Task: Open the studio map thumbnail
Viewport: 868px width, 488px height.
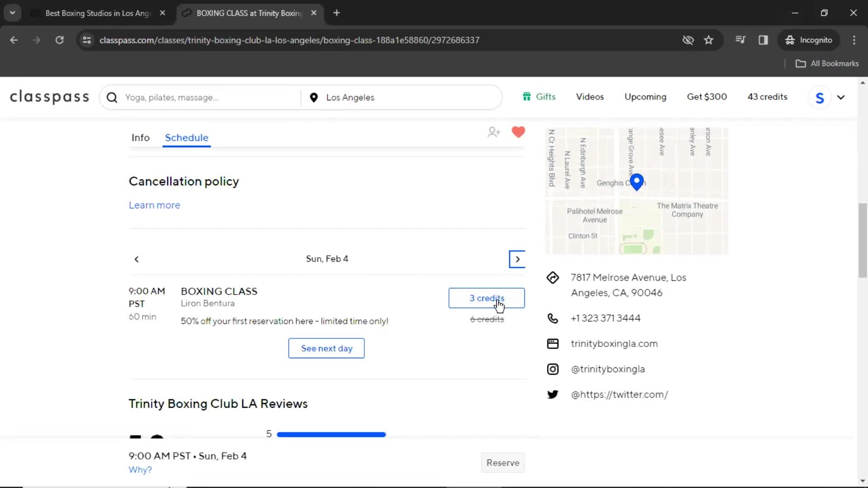Action: (637, 191)
